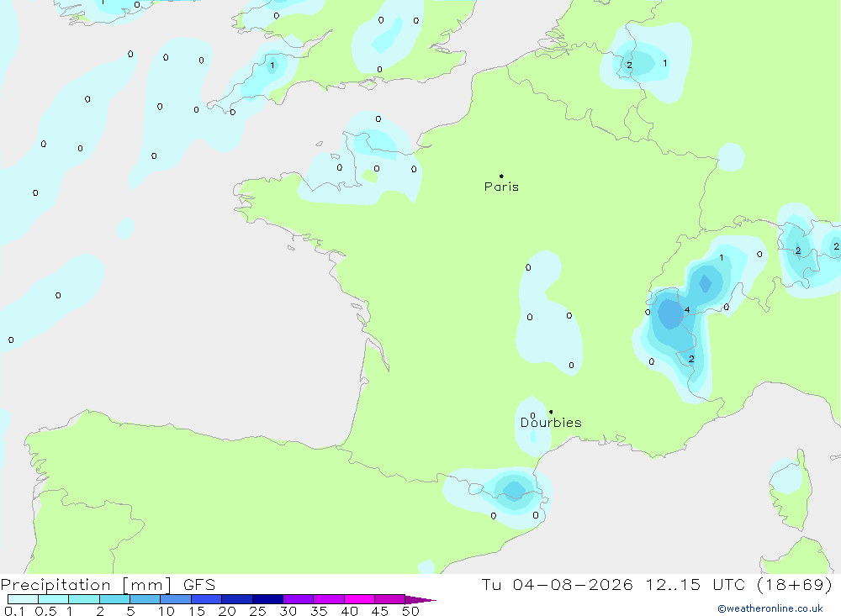This screenshot has width=841, height=616.
Task: Click the Dourbies location label
Action: pyautogui.click(x=551, y=423)
